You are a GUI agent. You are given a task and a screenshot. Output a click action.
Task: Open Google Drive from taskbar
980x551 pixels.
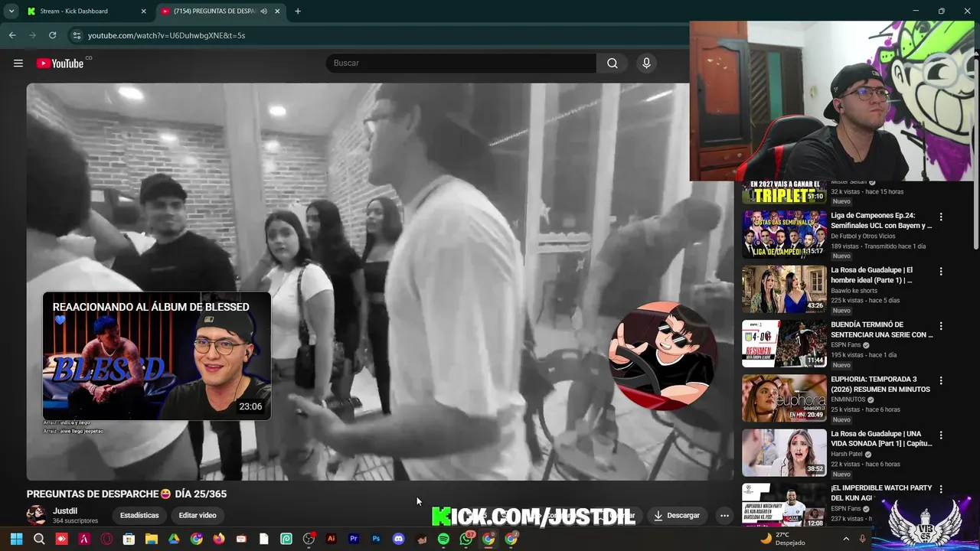click(174, 539)
